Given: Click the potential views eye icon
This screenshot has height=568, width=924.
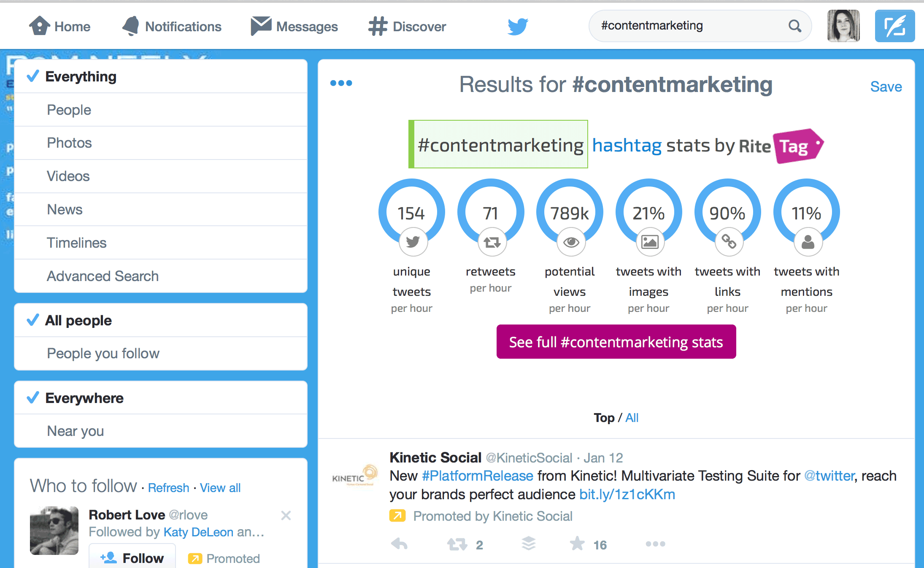Looking at the screenshot, I should [x=571, y=242].
